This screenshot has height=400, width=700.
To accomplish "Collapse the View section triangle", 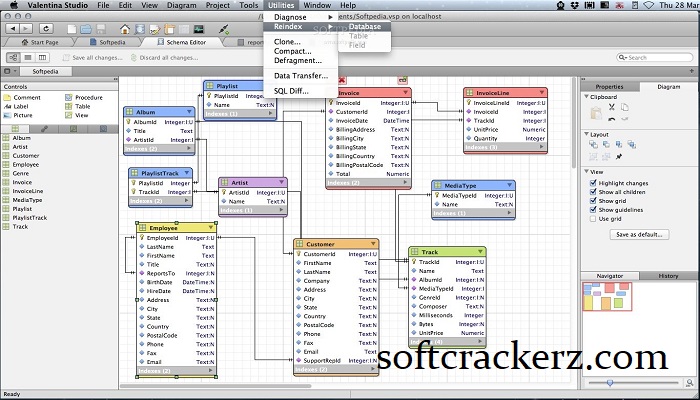I will (586, 172).
